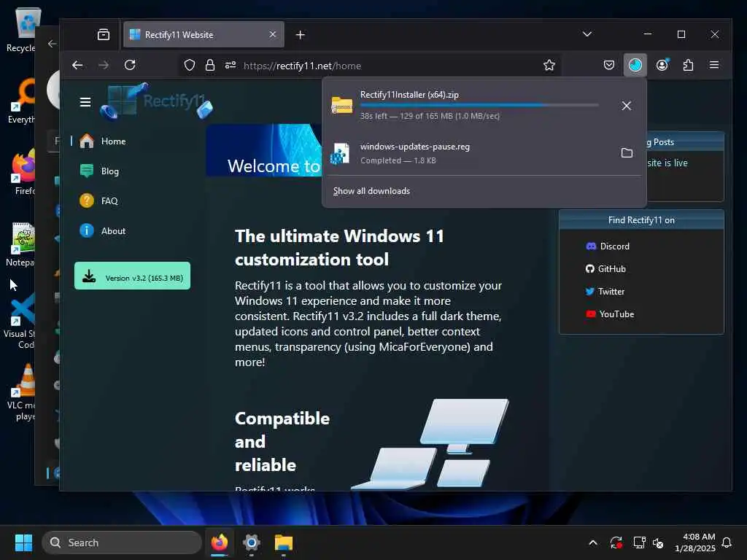Expand the list all tabs chevron
This screenshot has width=747, height=560.
tap(587, 34)
